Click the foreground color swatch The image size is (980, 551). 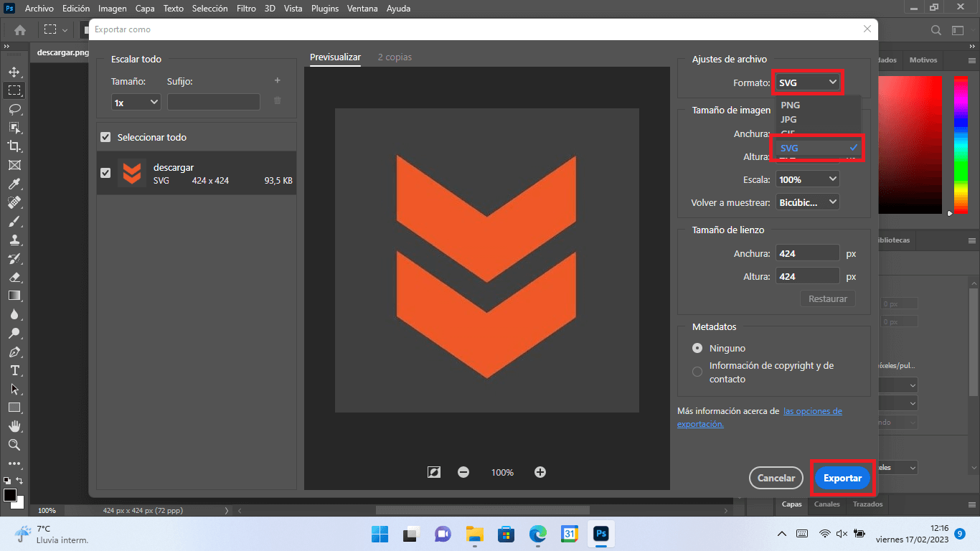tap(10, 496)
